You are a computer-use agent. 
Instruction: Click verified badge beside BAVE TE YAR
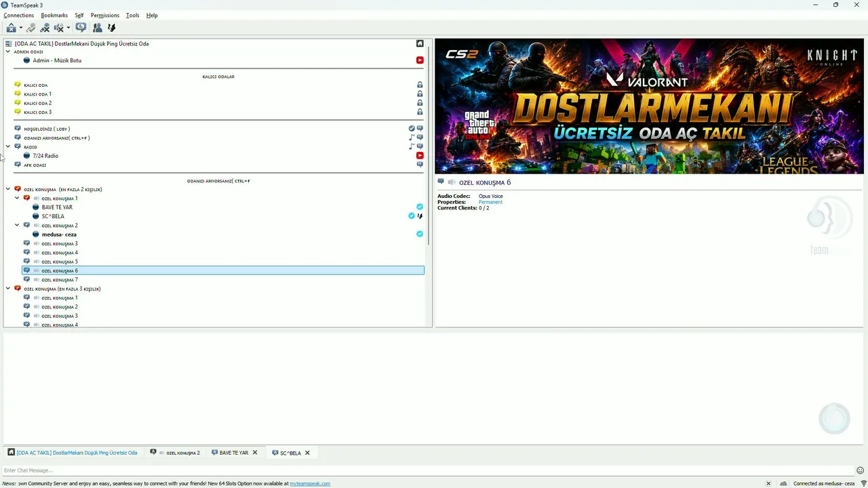point(420,207)
